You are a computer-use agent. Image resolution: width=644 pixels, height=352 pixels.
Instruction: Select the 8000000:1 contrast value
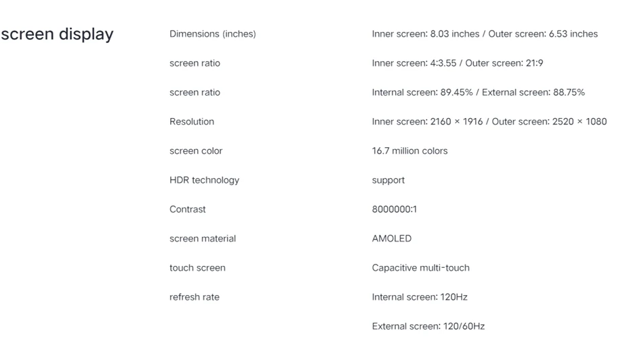pyautogui.click(x=395, y=210)
